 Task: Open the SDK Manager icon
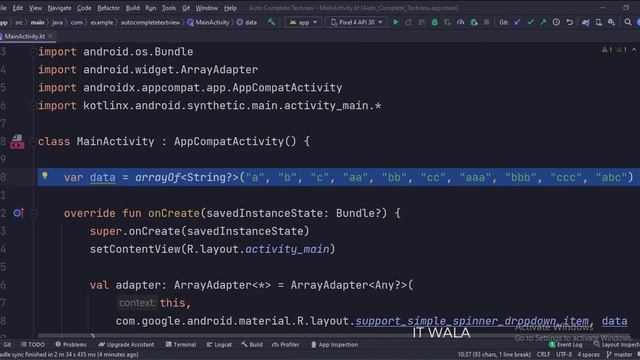point(611,22)
